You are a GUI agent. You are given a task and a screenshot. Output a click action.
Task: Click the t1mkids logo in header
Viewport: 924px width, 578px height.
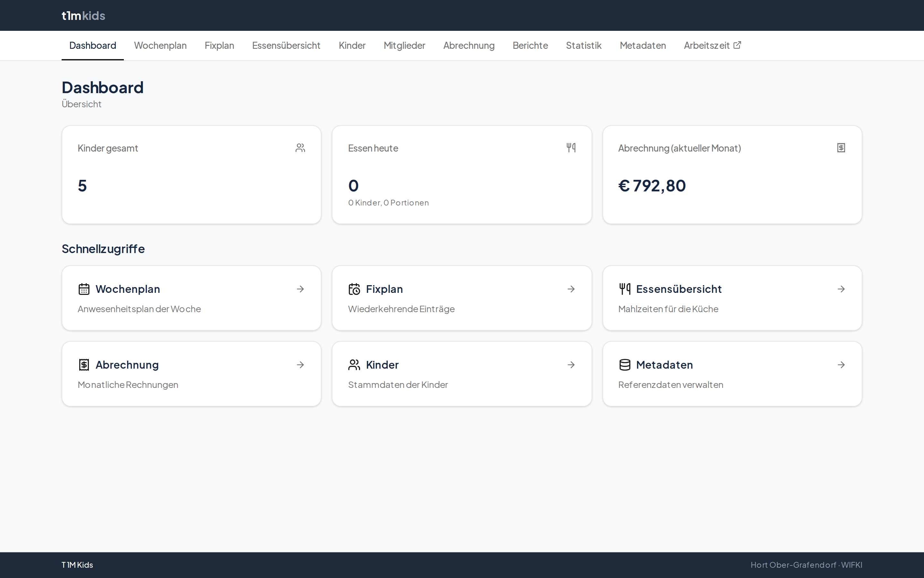tap(83, 15)
